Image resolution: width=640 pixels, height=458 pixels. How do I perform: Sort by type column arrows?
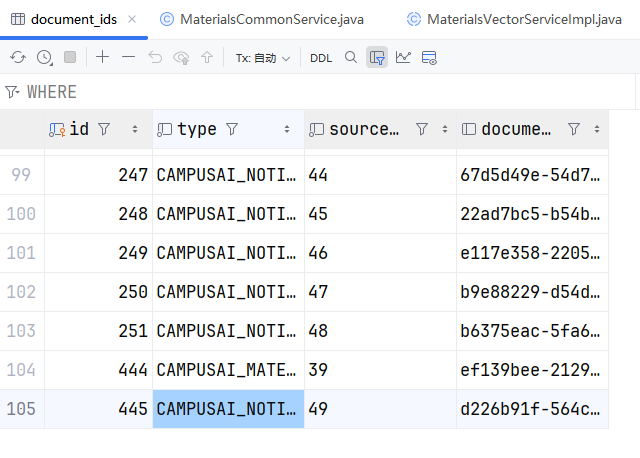(x=287, y=129)
